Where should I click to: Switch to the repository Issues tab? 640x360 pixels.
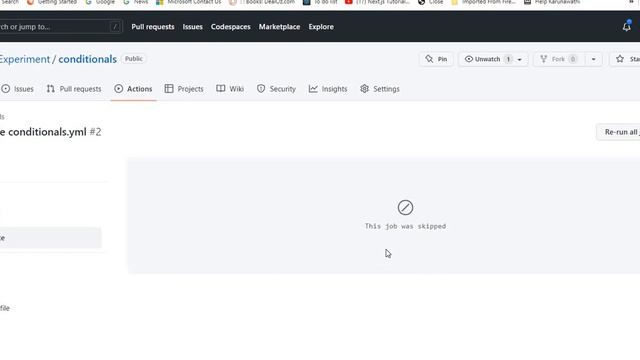[x=18, y=89]
